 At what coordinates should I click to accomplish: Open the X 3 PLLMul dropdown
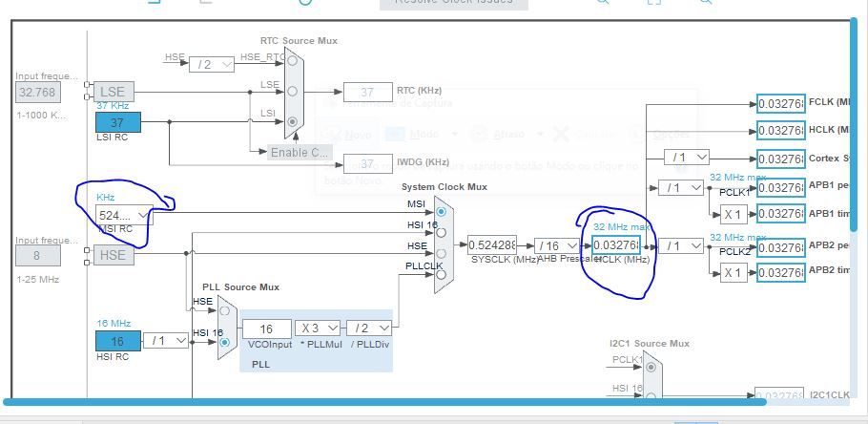[318, 329]
